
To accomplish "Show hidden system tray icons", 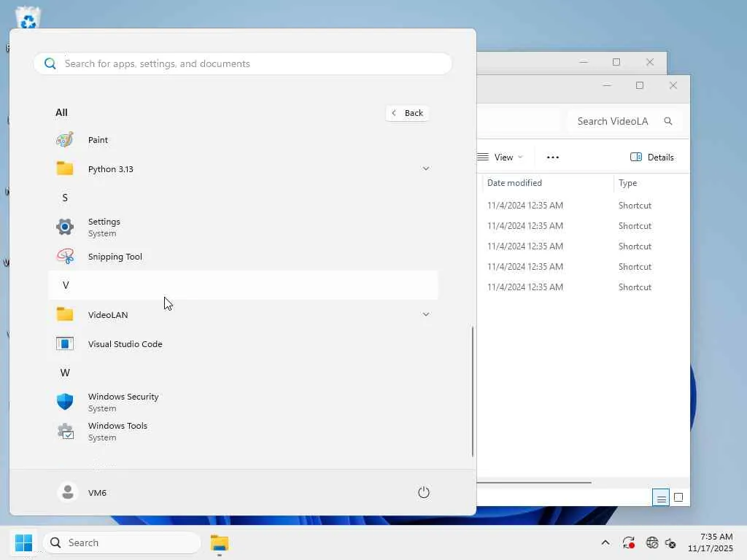I will coord(605,542).
